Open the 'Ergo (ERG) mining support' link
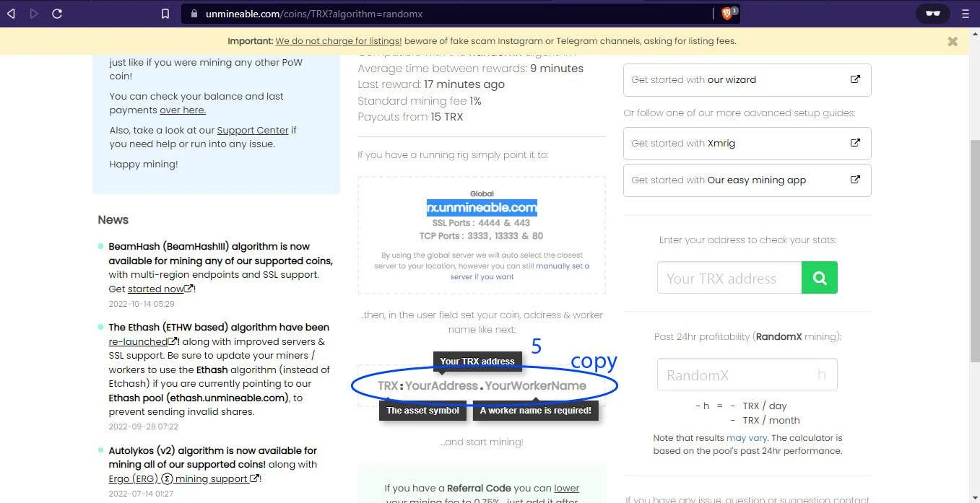 (x=184, y=478)
